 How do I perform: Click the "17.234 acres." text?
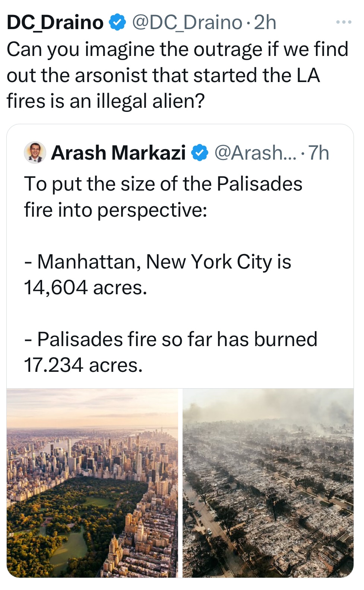[83, 365]
